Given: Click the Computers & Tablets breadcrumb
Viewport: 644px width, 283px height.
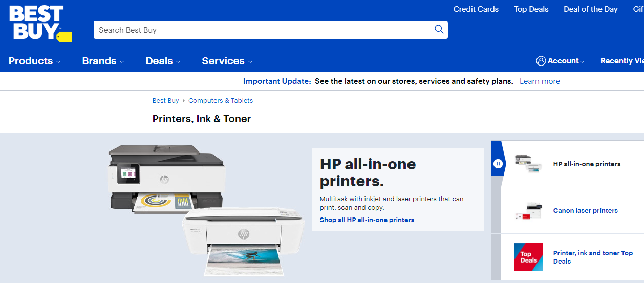Looking at the screenshot, I should pyautogui.click(x=221, y=101).
